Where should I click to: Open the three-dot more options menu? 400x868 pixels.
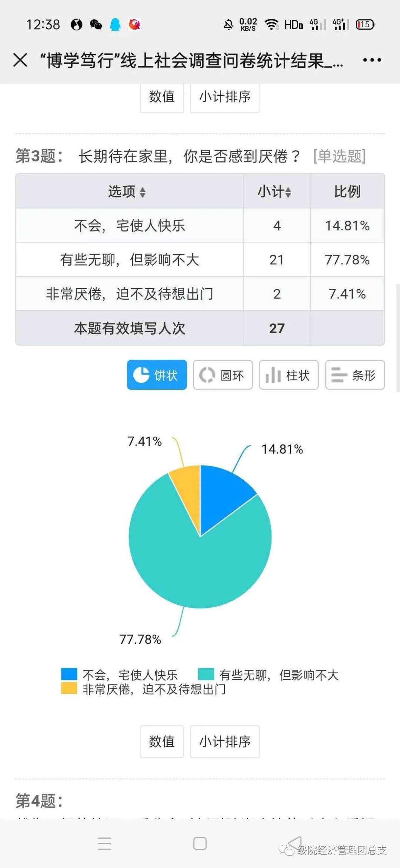(x=372, y=60)
